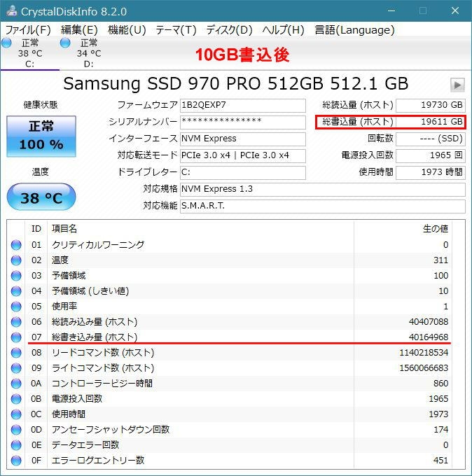This screenshot has height=476, width=472.
Task: Click status orb for ID 0B 電源投入回数 row
Action: pos(16,399)
